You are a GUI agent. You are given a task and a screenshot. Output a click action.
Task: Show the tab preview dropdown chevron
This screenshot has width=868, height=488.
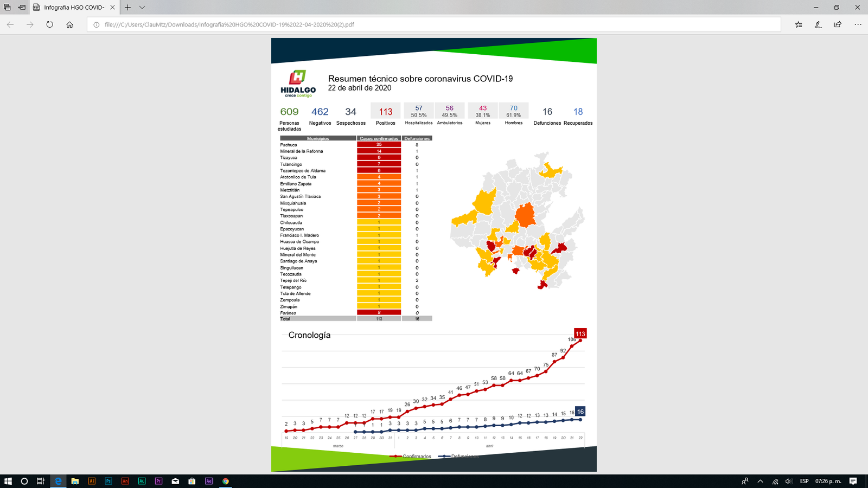[x=142, y=8]
